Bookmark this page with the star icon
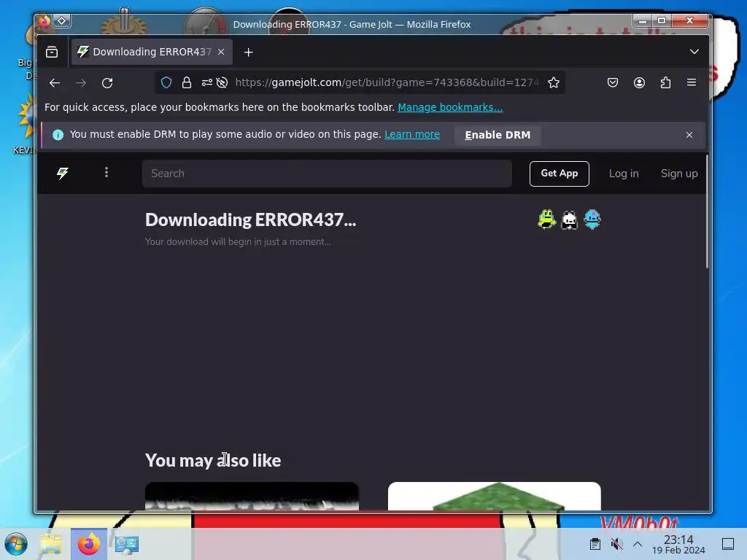 [553, 83]
